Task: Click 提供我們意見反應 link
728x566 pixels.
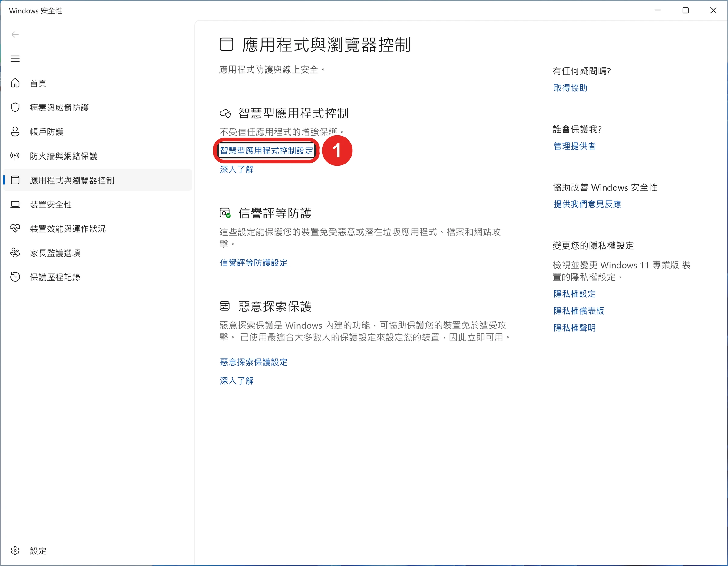Action: pos(587,204)
